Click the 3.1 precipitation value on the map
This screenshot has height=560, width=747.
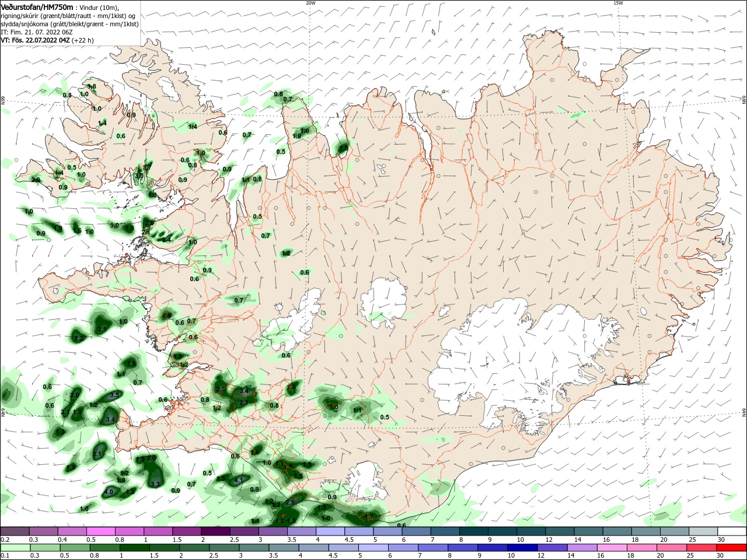tap(97, 454)
